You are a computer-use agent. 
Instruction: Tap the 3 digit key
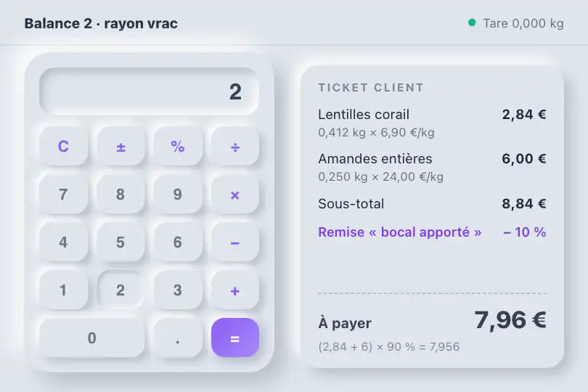point(178,290)
